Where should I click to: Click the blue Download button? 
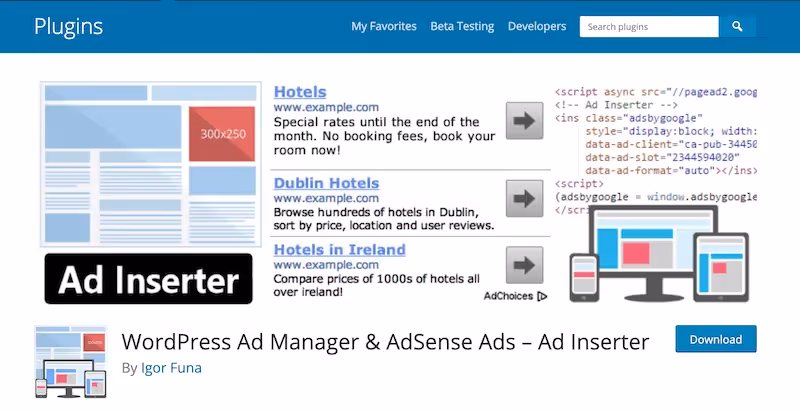716,339
